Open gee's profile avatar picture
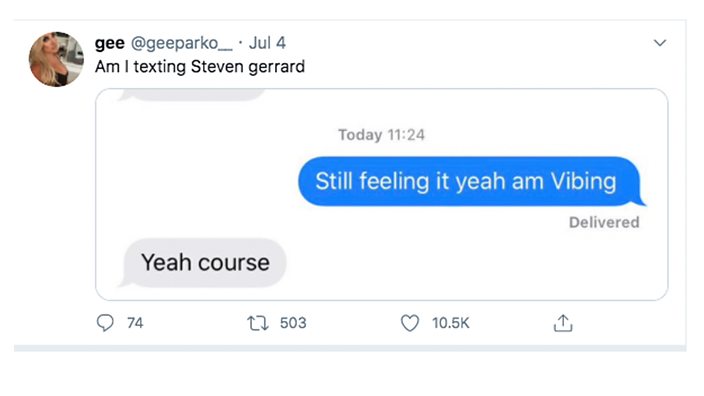 pos(56,59)
